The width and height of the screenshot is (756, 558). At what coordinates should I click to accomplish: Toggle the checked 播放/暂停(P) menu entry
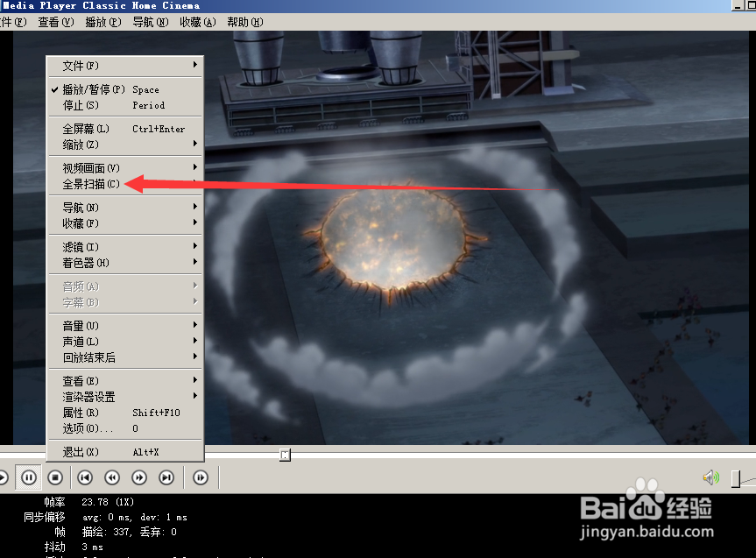click(125, 89)
